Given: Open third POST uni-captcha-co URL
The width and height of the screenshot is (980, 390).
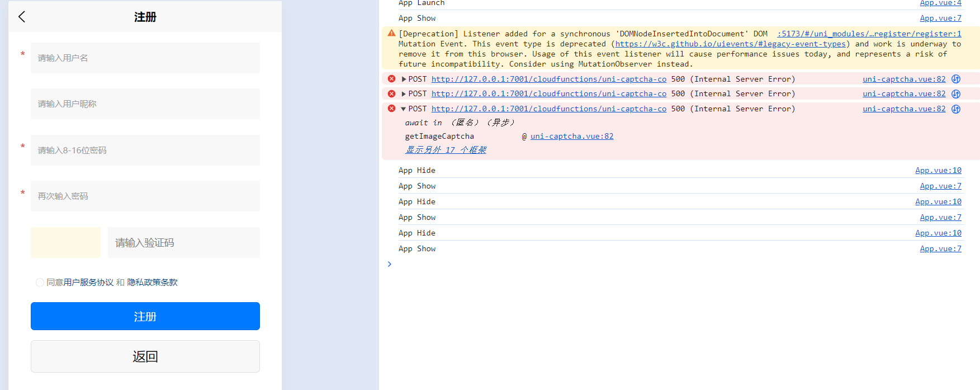Looking at the screenshot, I should click(549, 109).
